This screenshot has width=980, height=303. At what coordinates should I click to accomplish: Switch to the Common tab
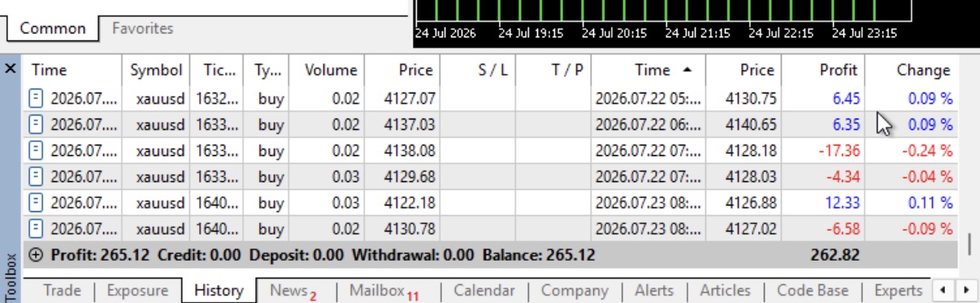point(53,28)
